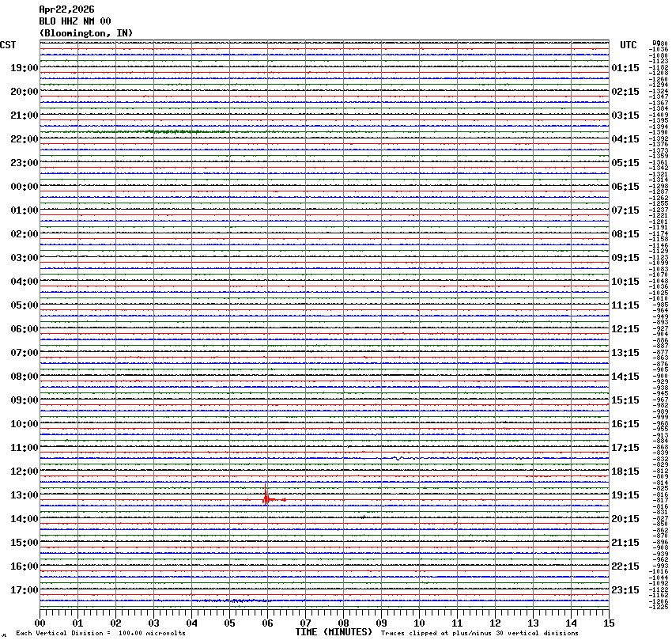Click the blue noise burst on bottom trace
Image resolution: width=672 pixels, height=644 pixels.
click(x=229, y=600)
